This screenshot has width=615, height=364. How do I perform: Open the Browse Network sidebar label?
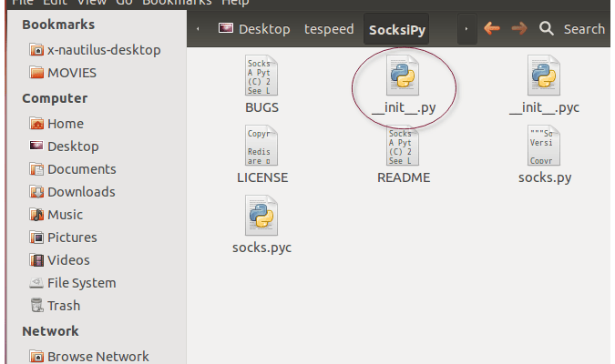(x=98, y=356)
